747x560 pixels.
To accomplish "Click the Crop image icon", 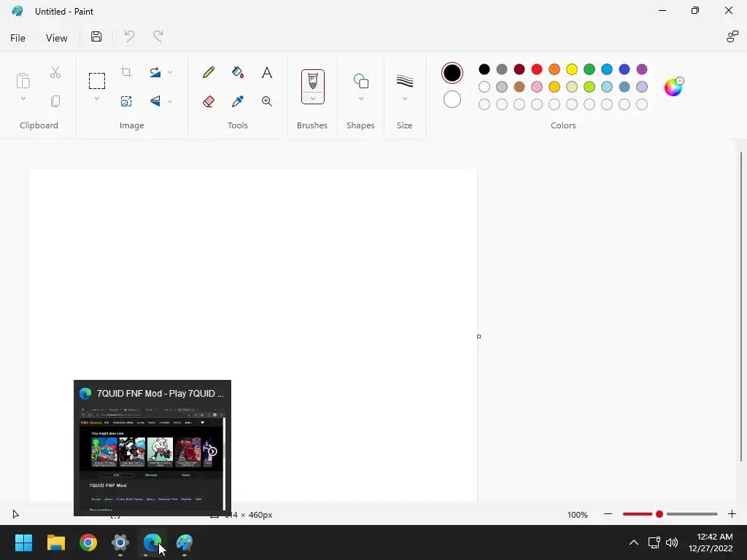I will tap(126, 72).
